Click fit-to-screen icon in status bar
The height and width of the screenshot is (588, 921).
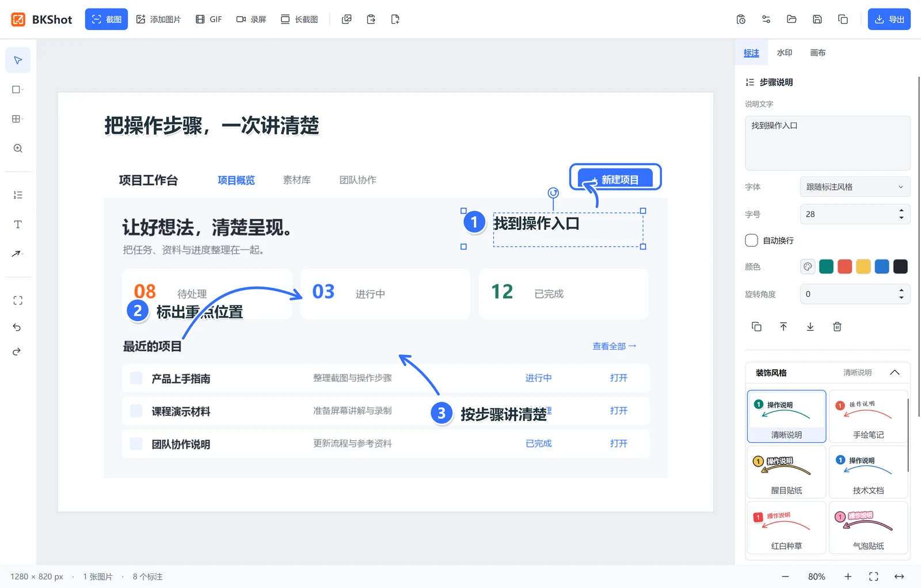point(874,576)
